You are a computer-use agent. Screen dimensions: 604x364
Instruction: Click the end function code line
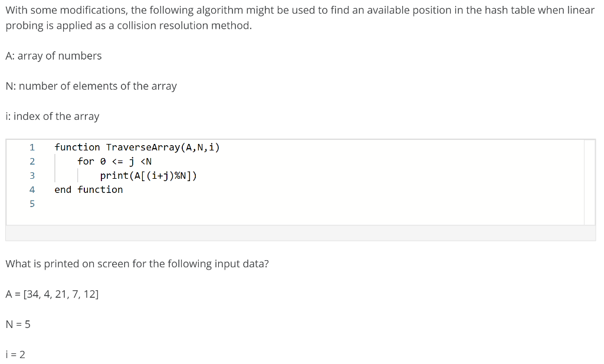88,190
